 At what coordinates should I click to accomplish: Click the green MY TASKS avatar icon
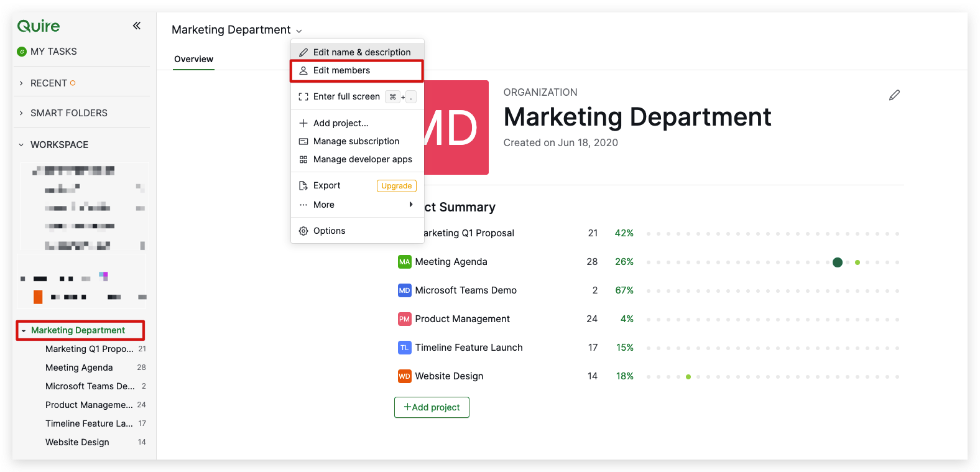22,52
